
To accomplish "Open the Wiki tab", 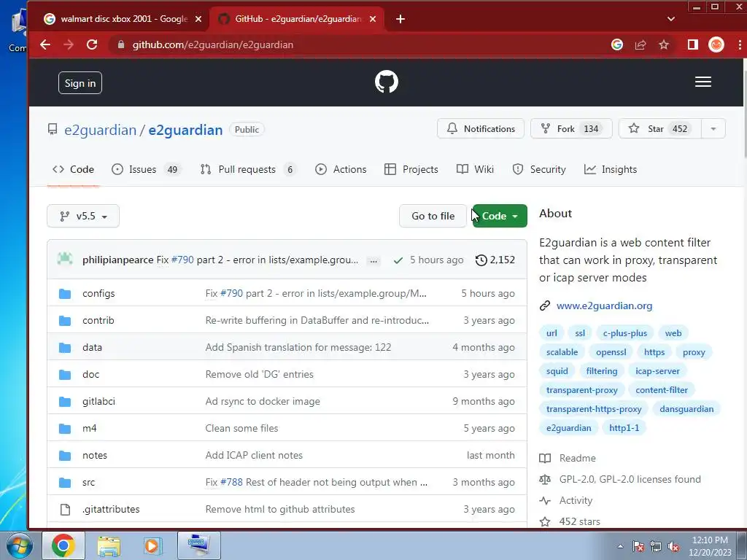I will tap(475, 169).
